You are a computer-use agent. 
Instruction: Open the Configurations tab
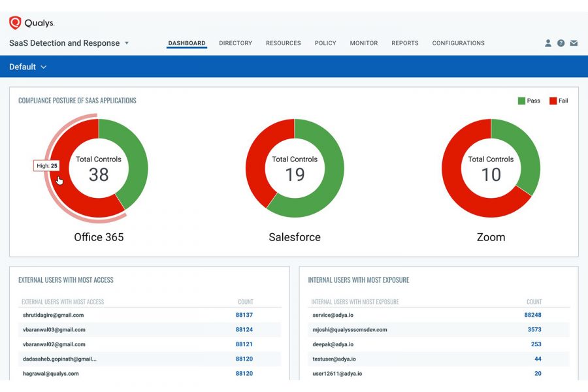pos(458,43)
